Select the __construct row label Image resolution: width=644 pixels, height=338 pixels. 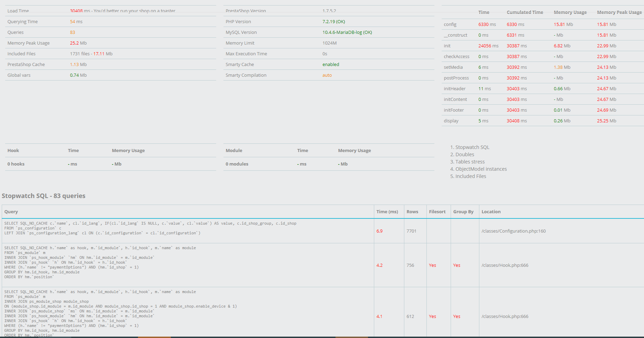point(455,35)
